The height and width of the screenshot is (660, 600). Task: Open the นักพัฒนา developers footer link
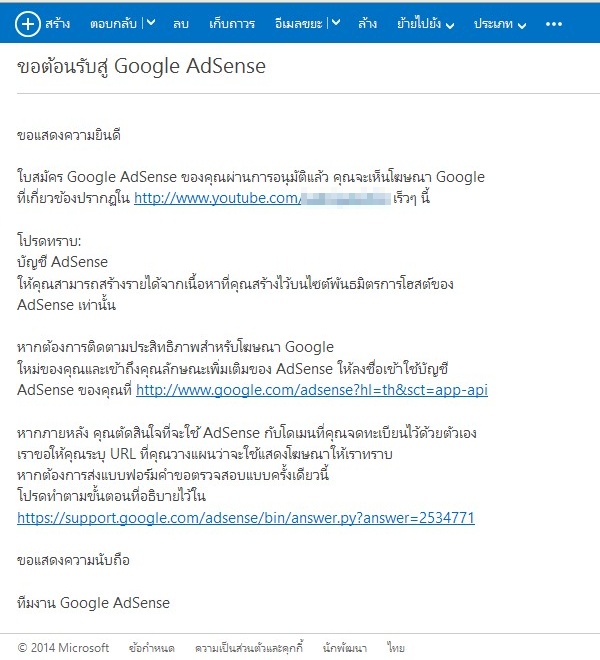coord(345,648)
